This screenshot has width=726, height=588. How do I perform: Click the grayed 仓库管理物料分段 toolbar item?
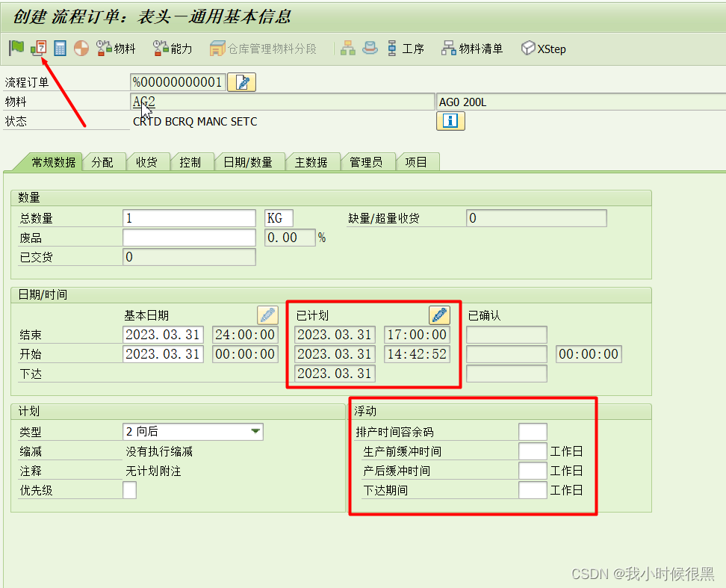coord(265,49)
